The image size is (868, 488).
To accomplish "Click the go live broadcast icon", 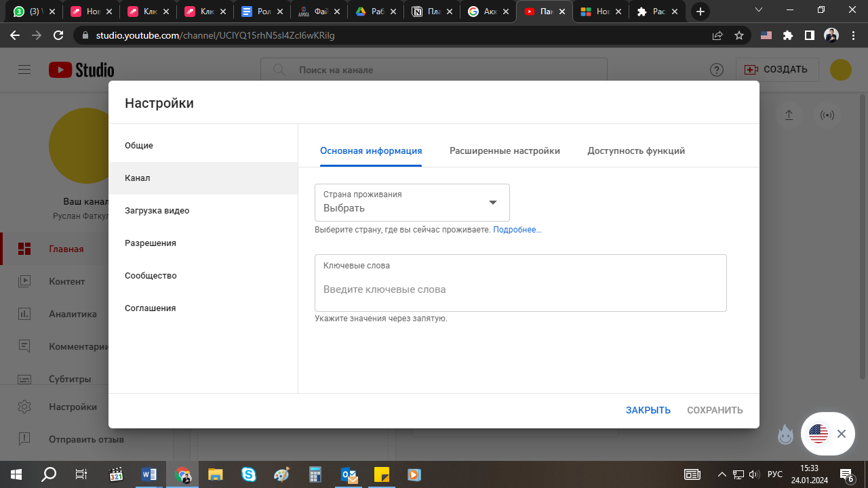I will [827, 115].
